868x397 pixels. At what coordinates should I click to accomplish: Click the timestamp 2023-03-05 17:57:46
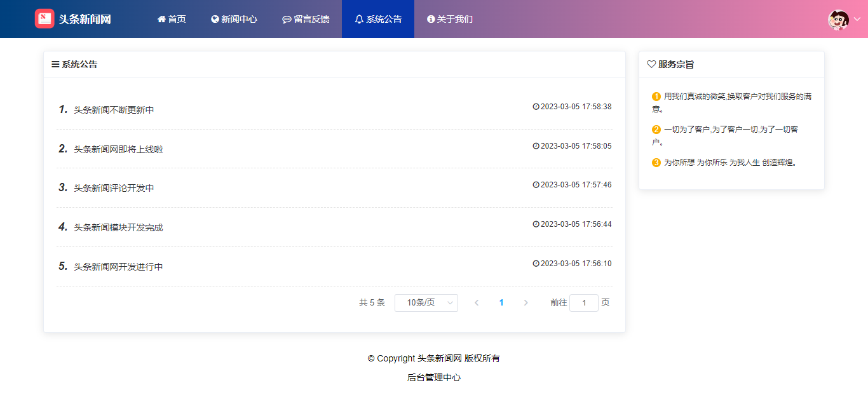click(576, 185)
